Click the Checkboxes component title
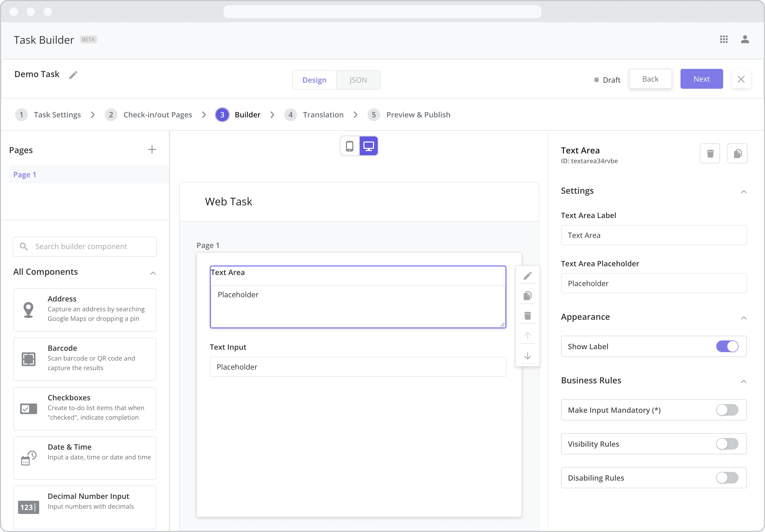765x532 pixels. point(69,398)
